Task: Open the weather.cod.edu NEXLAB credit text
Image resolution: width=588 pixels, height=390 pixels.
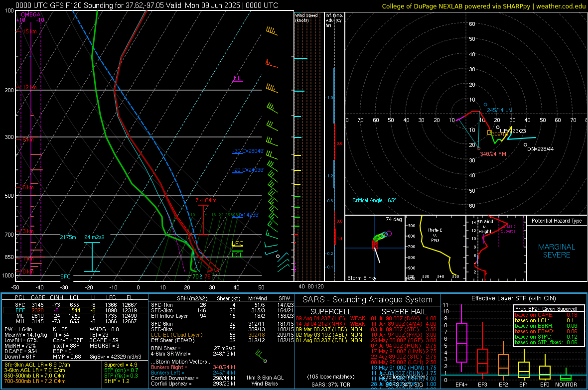Action: coord(484,6)
